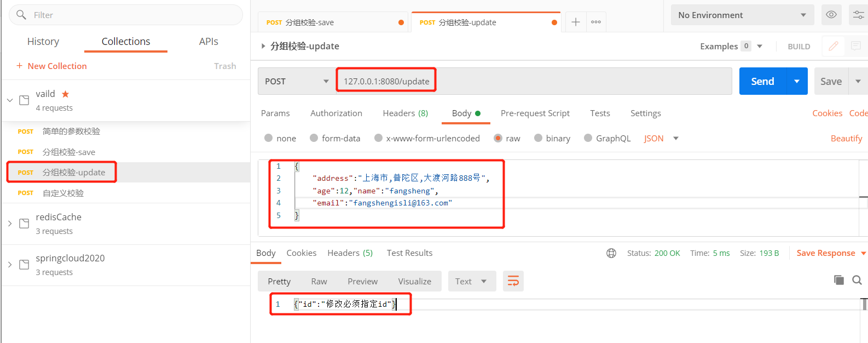Open the Cookies link near Code
The width and height of the screenshot is (868, 343).
point(827,113)
